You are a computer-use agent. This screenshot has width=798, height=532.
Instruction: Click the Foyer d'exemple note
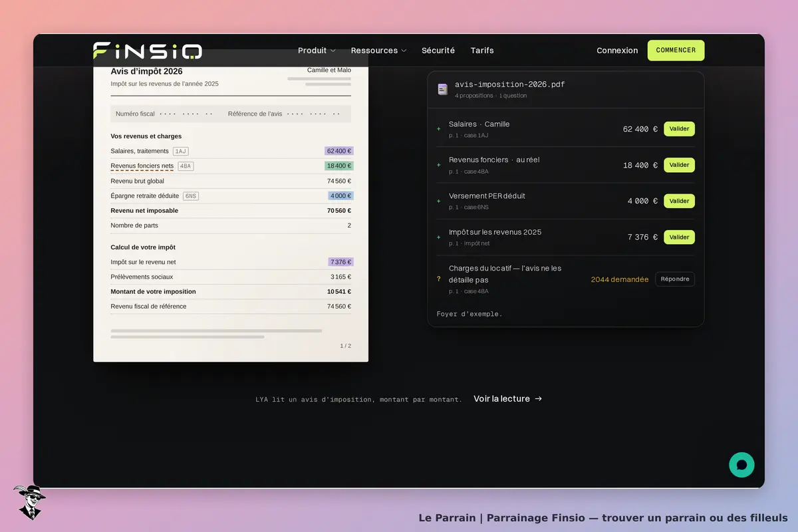pos(469,314)
